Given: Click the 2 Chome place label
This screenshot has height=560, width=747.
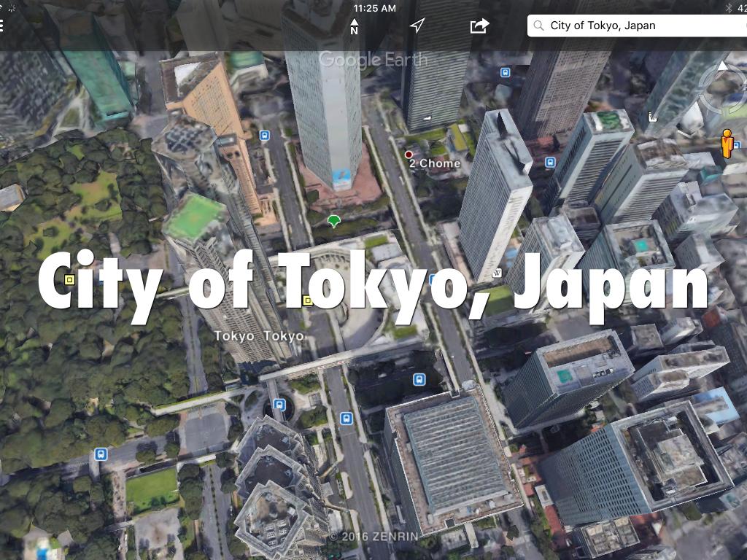Looking at the screenshot, I should coord(435,163).
